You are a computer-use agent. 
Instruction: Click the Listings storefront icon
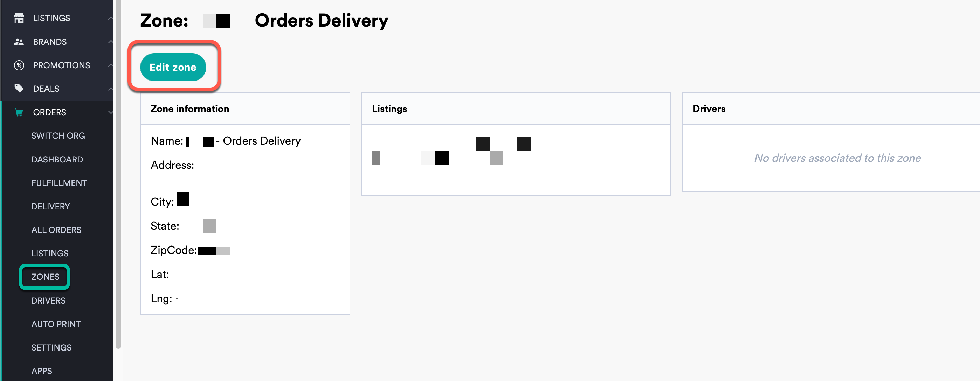click(19, 17)
